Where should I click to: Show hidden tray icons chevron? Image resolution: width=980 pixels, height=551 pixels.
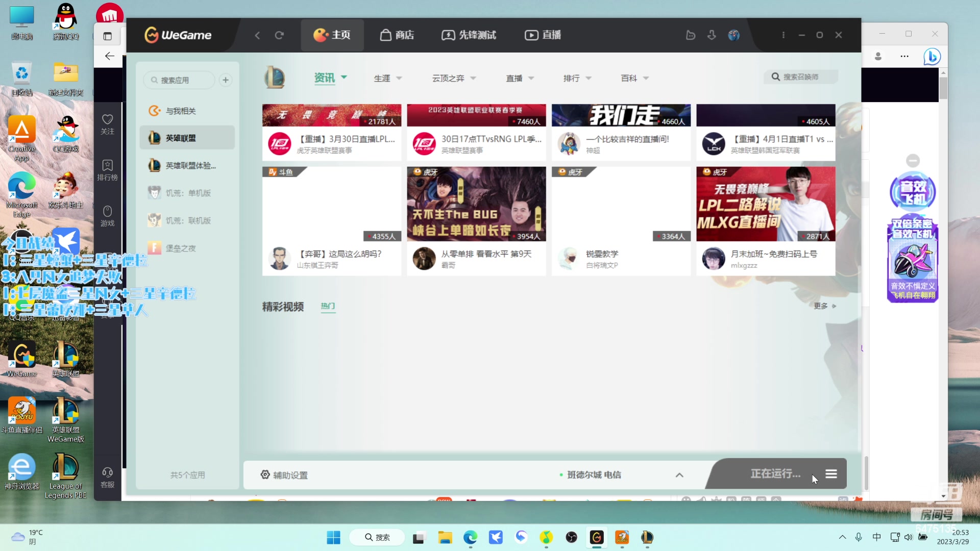(843, 537)
